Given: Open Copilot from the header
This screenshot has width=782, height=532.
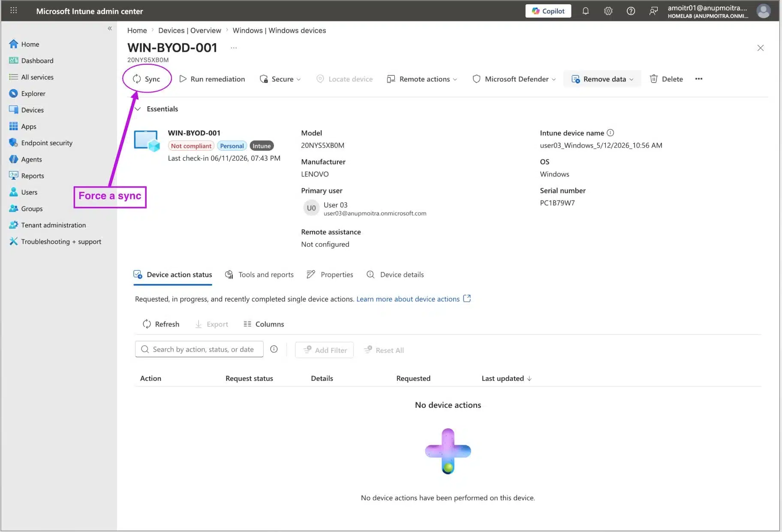Looking at the screenshot, I should [x=548, y=11].
